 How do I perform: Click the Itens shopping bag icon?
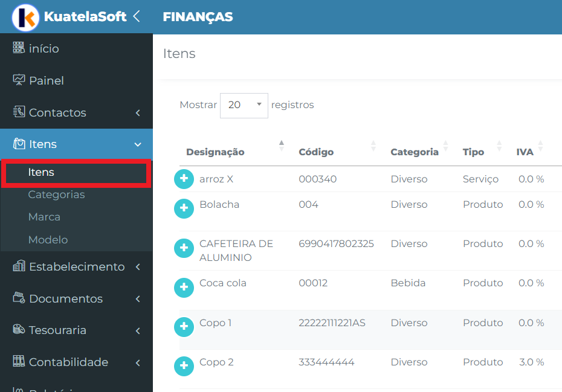coord(19,144)
